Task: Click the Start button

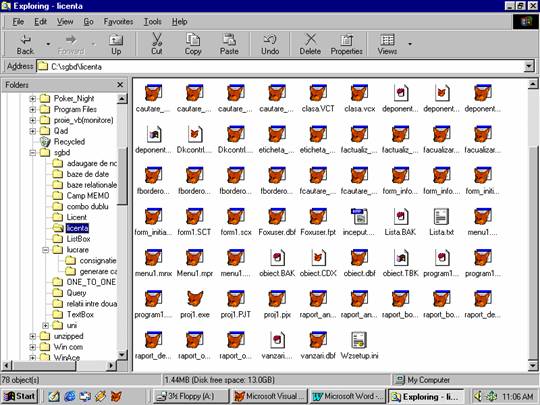Action: [19, 396]
